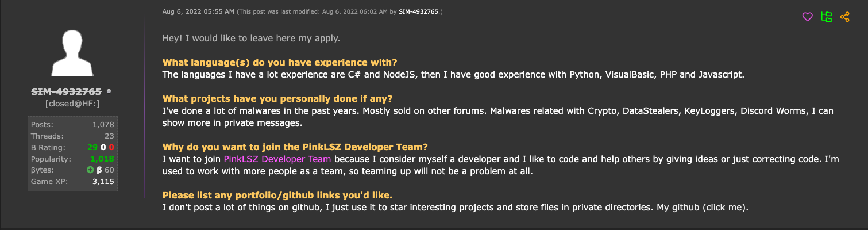Viewport: 868px width, 230px height.
Task: Open the green folder tree icon
Action: 827,17
